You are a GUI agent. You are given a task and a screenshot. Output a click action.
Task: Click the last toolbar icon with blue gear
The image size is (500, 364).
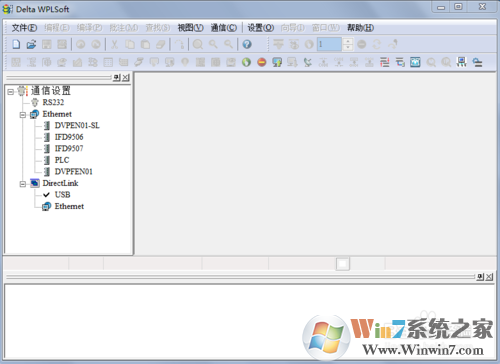(x=477, y=62)
